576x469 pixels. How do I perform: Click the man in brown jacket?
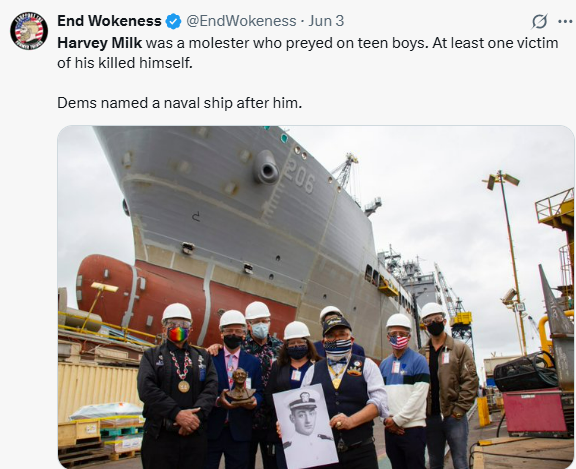click(448, 386)
